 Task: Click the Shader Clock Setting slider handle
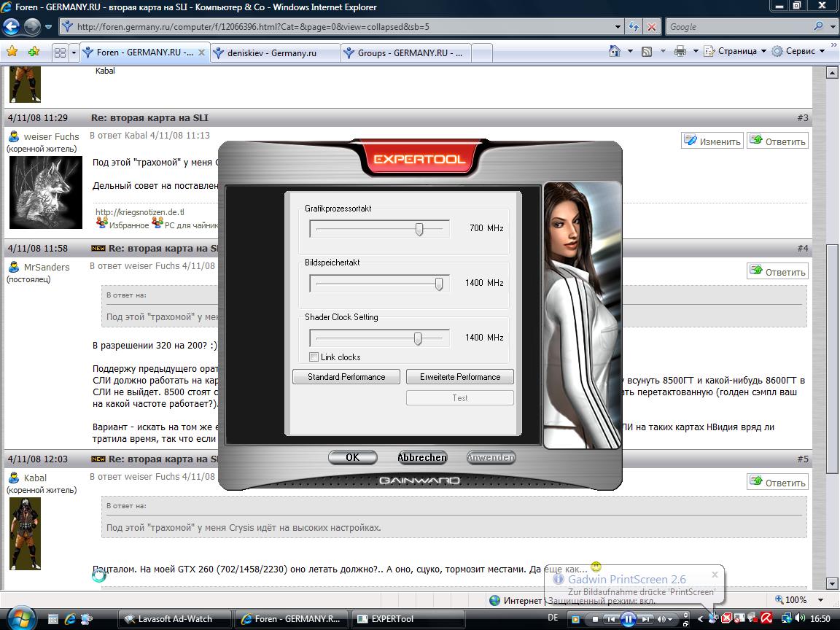pyautogui.click(x=418, y=338)
